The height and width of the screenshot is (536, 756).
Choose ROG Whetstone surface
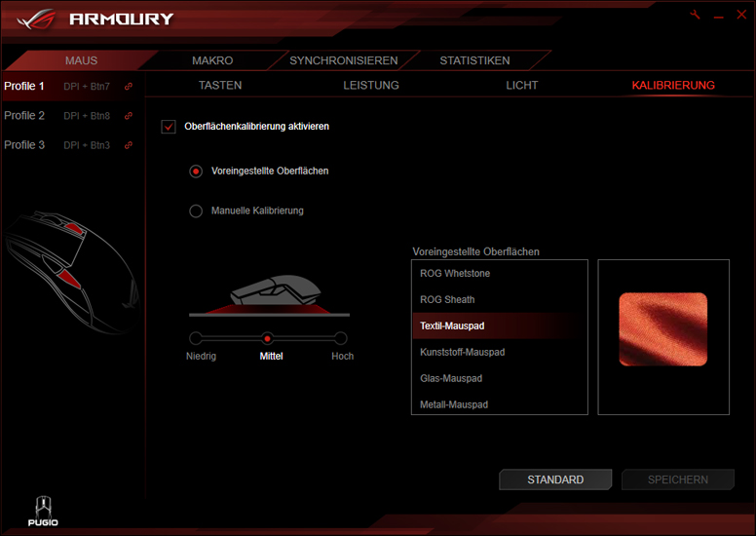click(500, 274)
